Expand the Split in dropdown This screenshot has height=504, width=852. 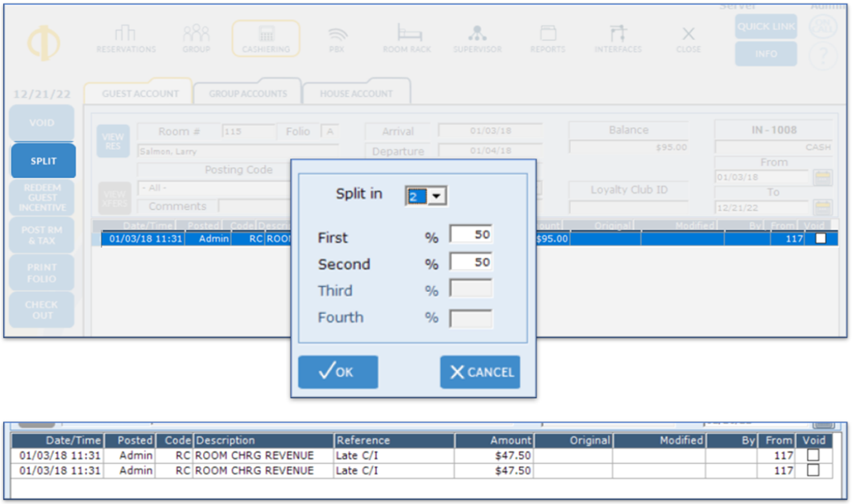click(436, 196)
